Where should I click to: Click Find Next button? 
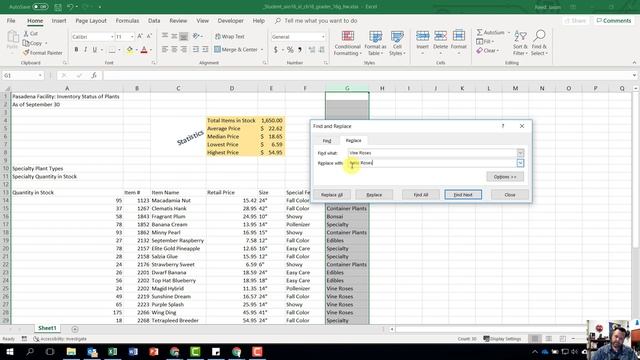click(x=463, y=195)
